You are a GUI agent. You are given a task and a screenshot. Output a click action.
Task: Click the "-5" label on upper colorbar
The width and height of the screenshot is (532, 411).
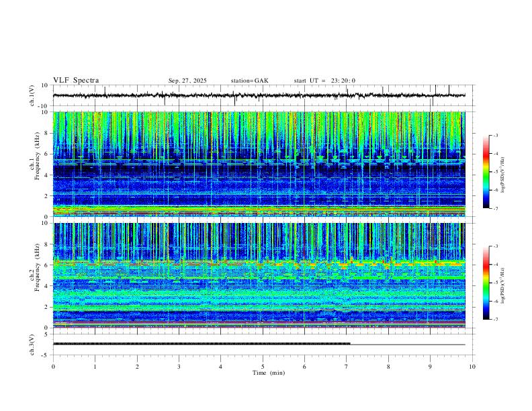(495, 172)
